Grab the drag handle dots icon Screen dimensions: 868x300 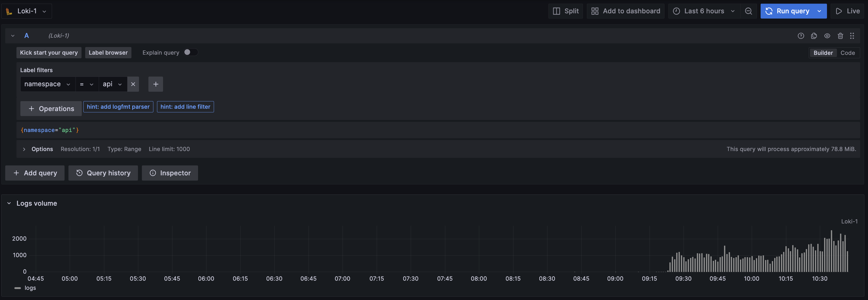coord(852,36)
